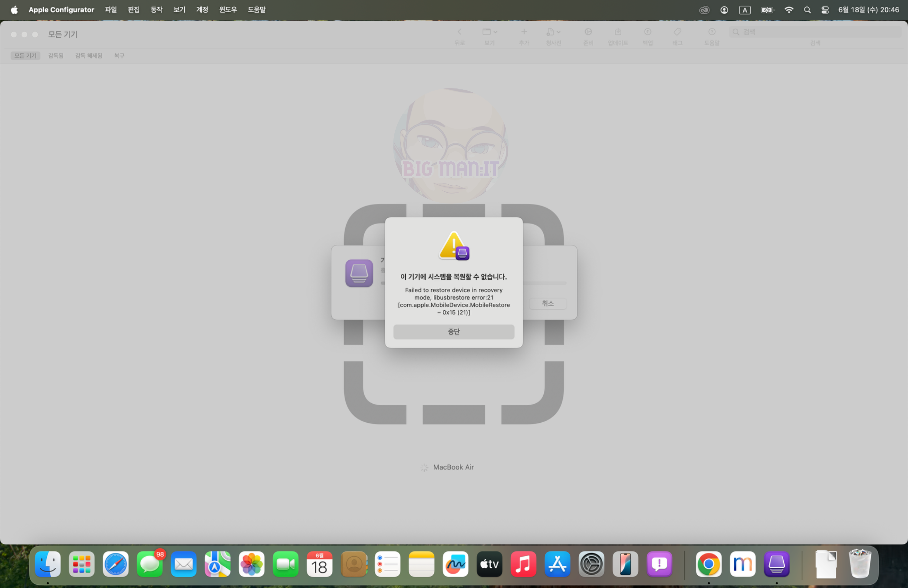
Task: Open the 계정 menu in menu bar
Action: pyautogui.click(x=202, y=10)
